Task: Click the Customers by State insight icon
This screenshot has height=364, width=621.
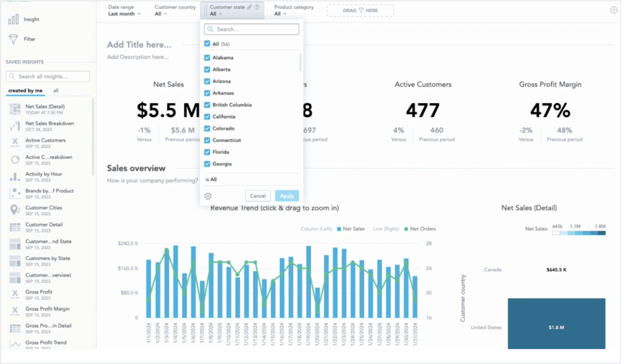Action: coord(15,261)
